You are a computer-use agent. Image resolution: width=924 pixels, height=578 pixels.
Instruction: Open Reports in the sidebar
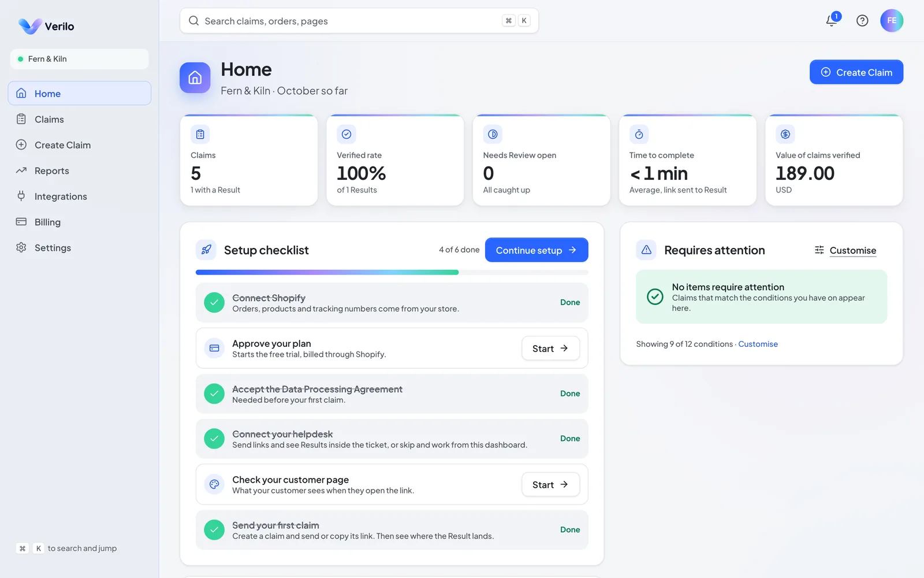pos(80,171)
